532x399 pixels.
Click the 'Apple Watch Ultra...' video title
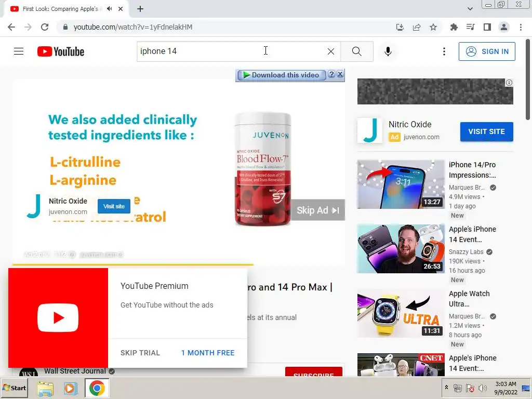coord(469,299)
